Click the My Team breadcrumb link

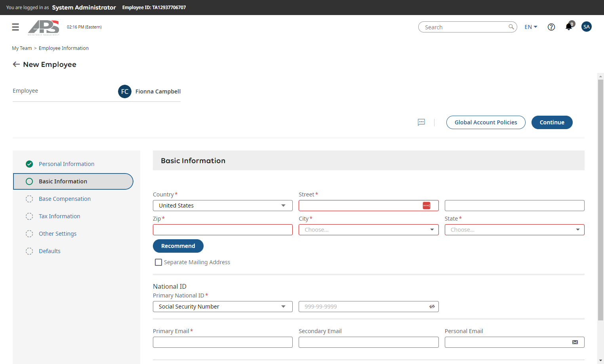[22, 48]
